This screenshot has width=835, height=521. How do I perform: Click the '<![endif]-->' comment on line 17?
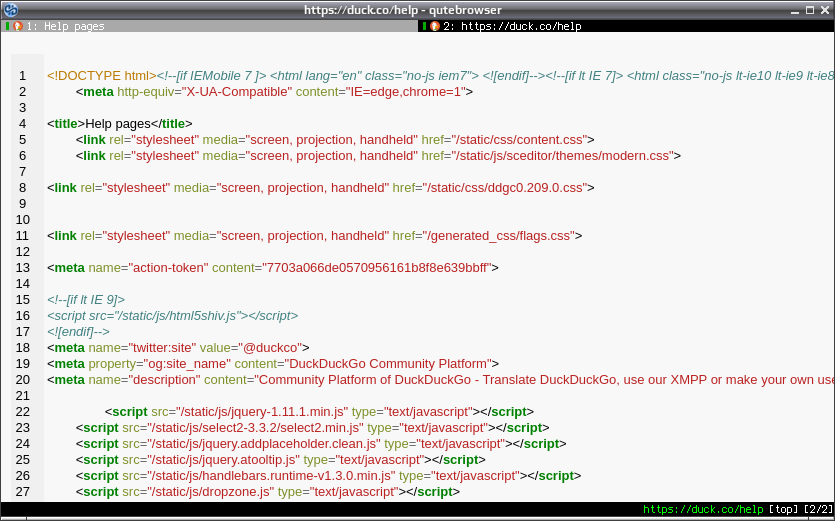click(78, 331)
